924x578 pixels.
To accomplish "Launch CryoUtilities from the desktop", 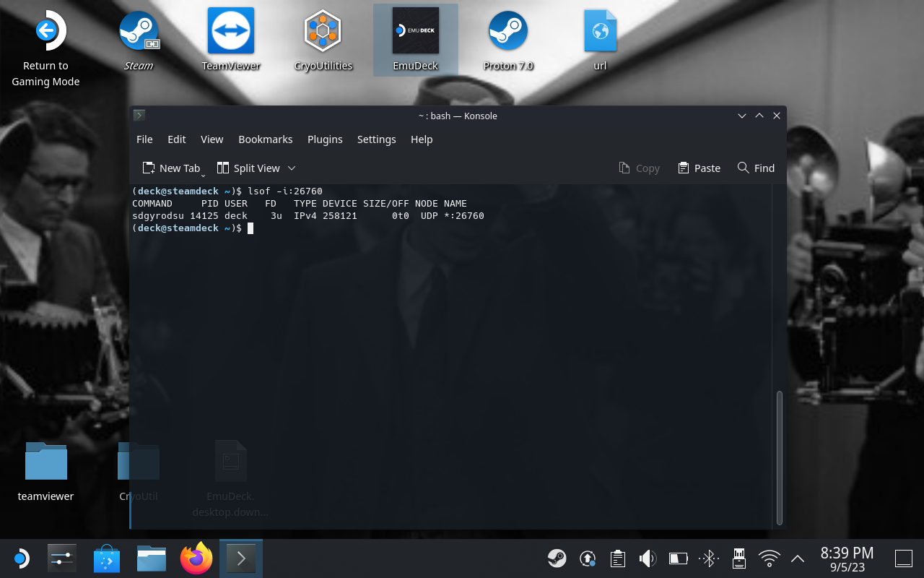I will 323,32.
